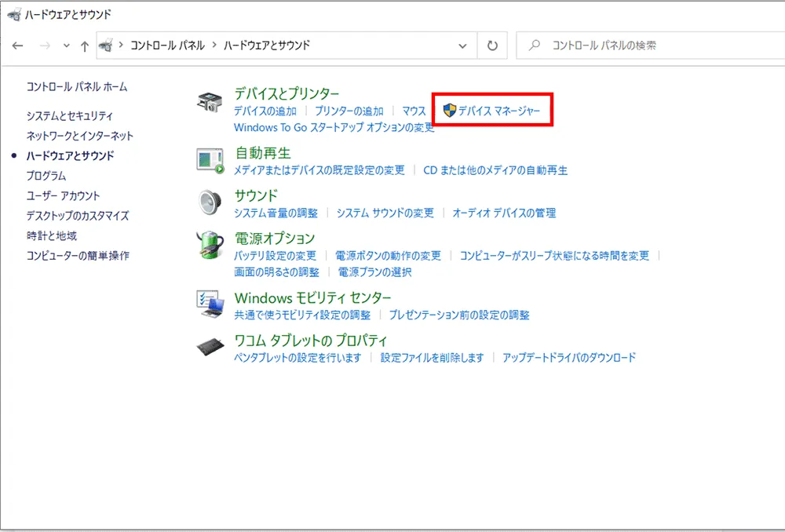Image resolution: width=785 pixels, height=532 pixels.
Task: Click デバイスの追加 link
Action: (265, 111)
